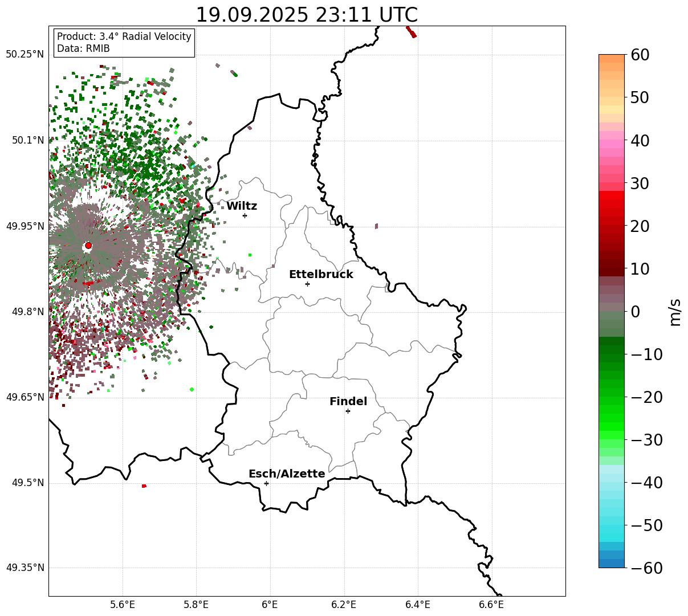Click the Findel city label
Screen dimensions: 688x616
348,402
